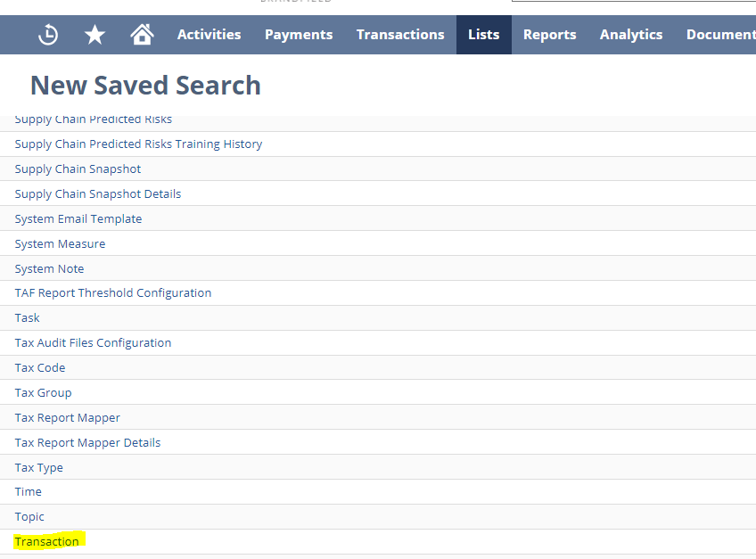Image resolution: width=756 pixels, height=559 pixels.
Task: Open the Activities menu
Action: (x=209, y=35)
